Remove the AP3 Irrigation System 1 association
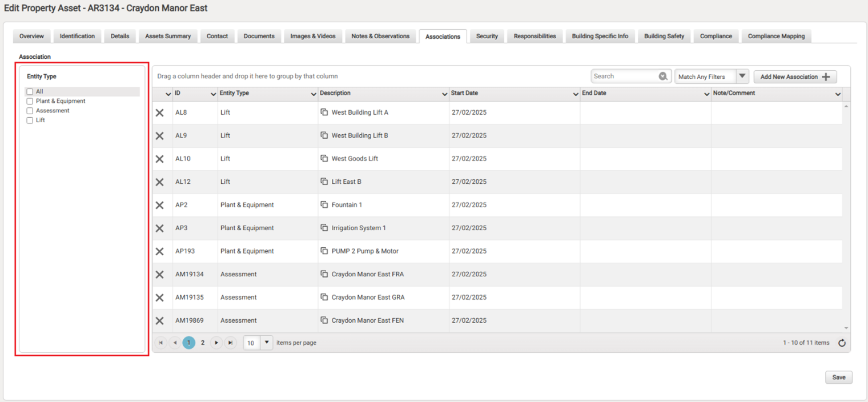Viewport: 868px width, 402px height. pos(160,228)
